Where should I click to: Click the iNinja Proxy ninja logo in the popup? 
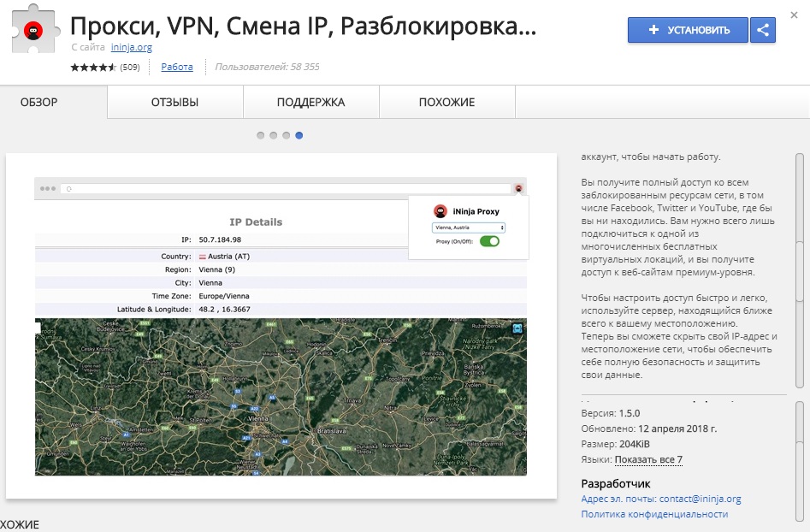tap(440, 211)
